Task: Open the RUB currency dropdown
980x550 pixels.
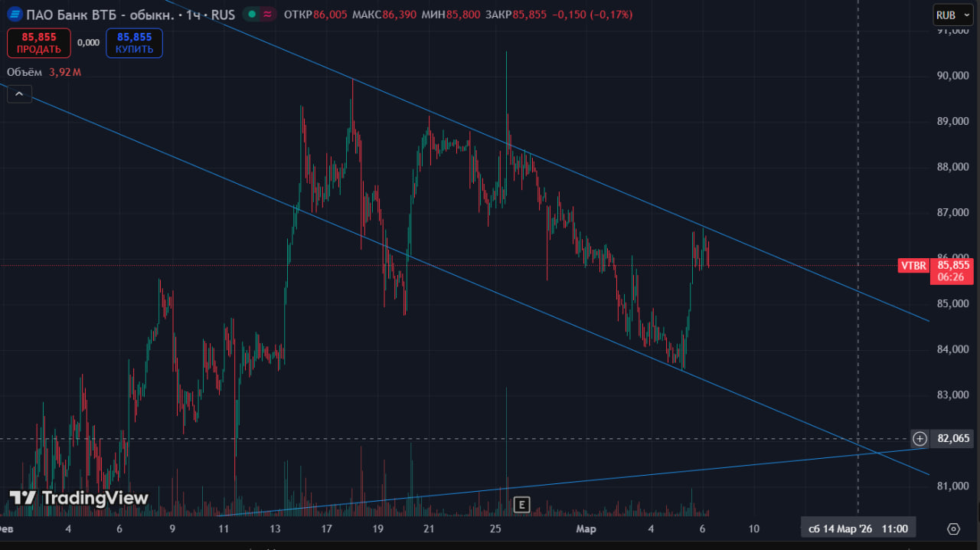Action: 953,15
